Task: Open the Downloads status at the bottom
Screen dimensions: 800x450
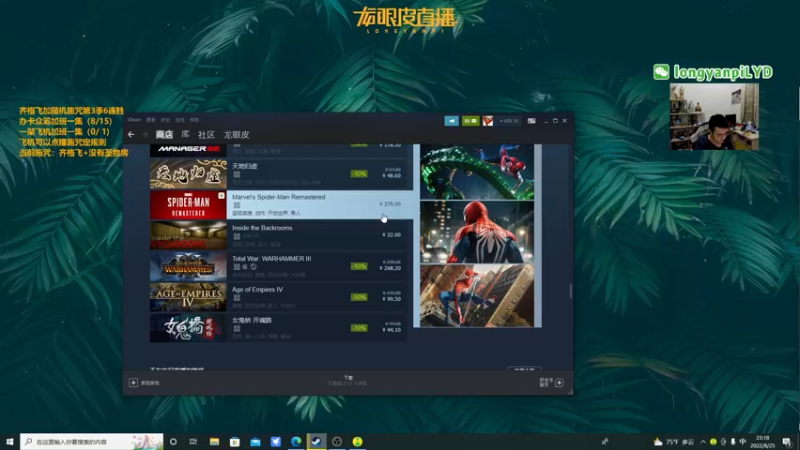Action: click(x=347, y=381)
